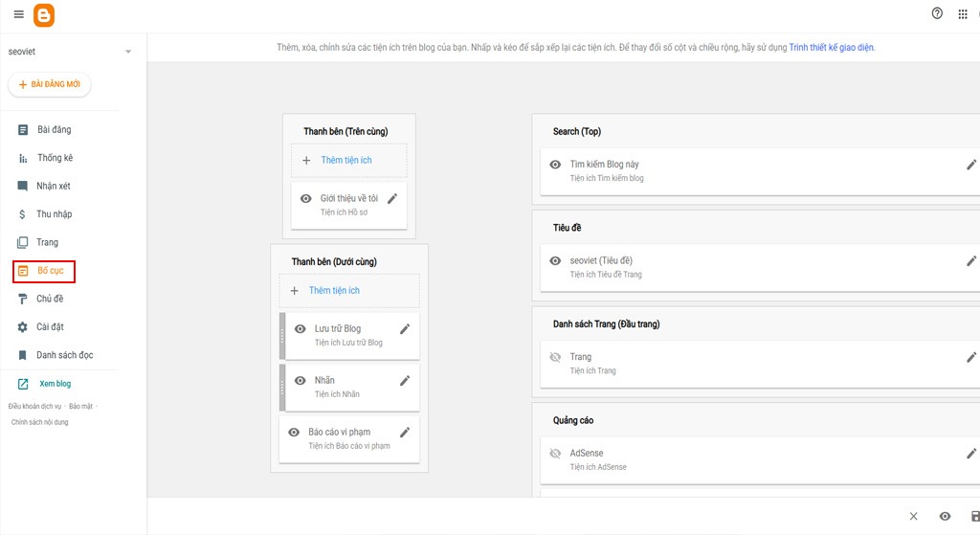980x535 pixels.
Task: Click the plus icon in Thanh bên (Trên cùng)
Action: (x=306, y=161)
